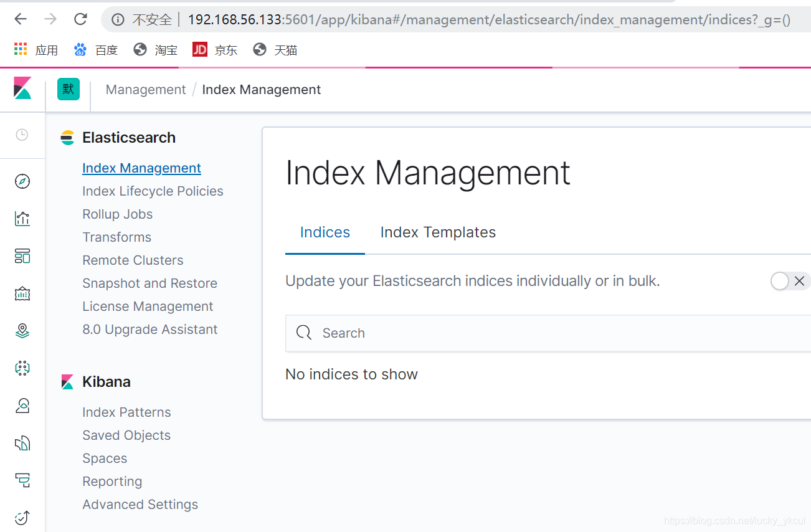Open Advanced Settings
The width and height of the screenshot is (811, 532).
tap(140, 505)
